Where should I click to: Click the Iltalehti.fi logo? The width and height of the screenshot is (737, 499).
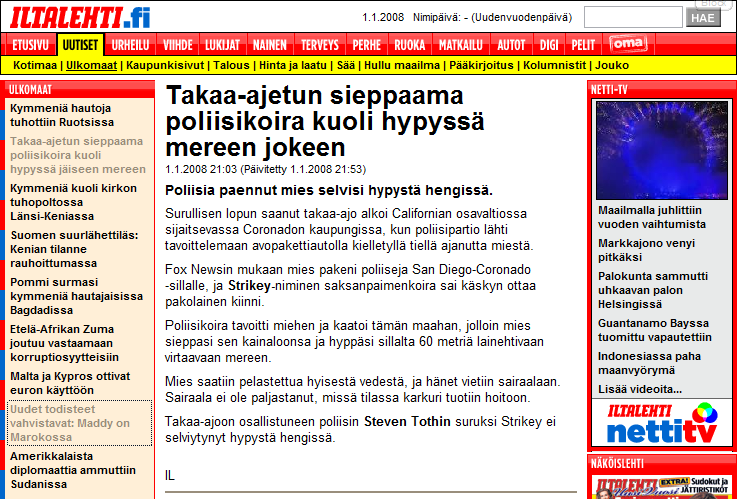pyautogui.click(x=80, y=18)
